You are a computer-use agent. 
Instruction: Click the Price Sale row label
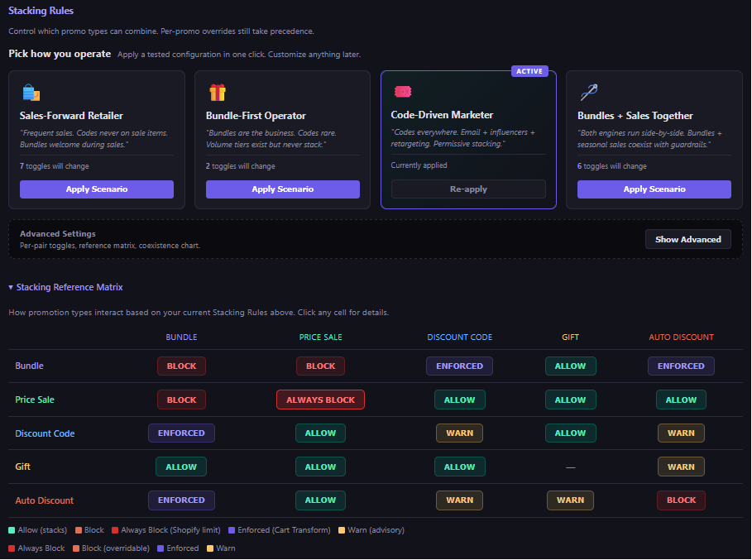pos(35,400)
